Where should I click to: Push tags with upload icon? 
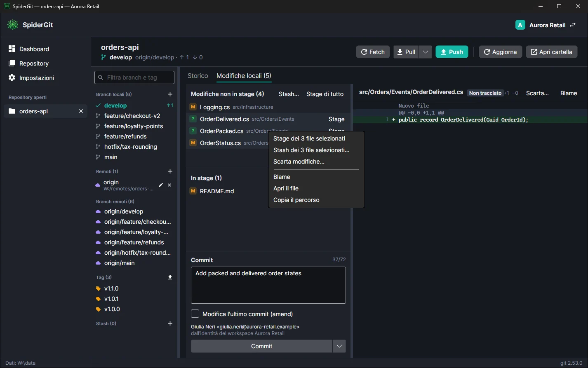[170, 277]
